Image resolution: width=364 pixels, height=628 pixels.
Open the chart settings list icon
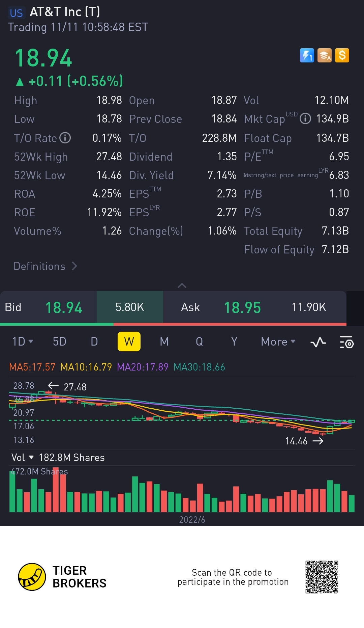(x=346, y=342)
